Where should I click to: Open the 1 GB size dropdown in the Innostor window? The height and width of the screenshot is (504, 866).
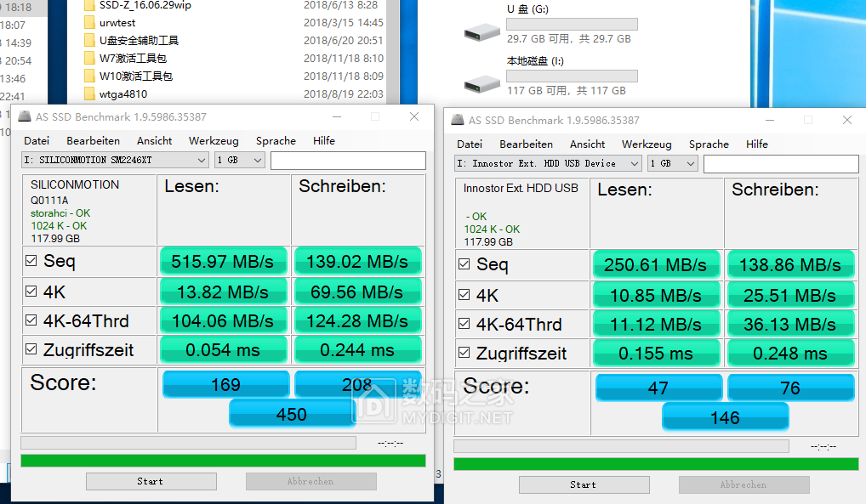(x=673, y=163)
